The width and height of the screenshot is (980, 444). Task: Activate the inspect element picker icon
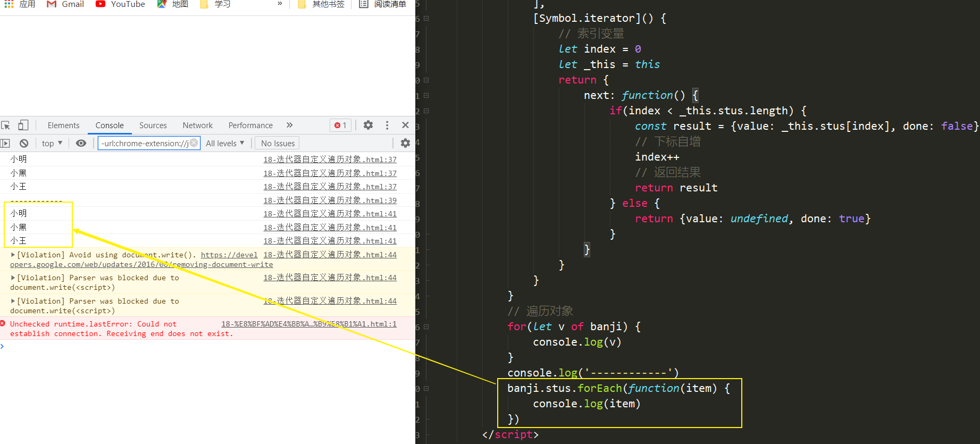pos(6,125)
